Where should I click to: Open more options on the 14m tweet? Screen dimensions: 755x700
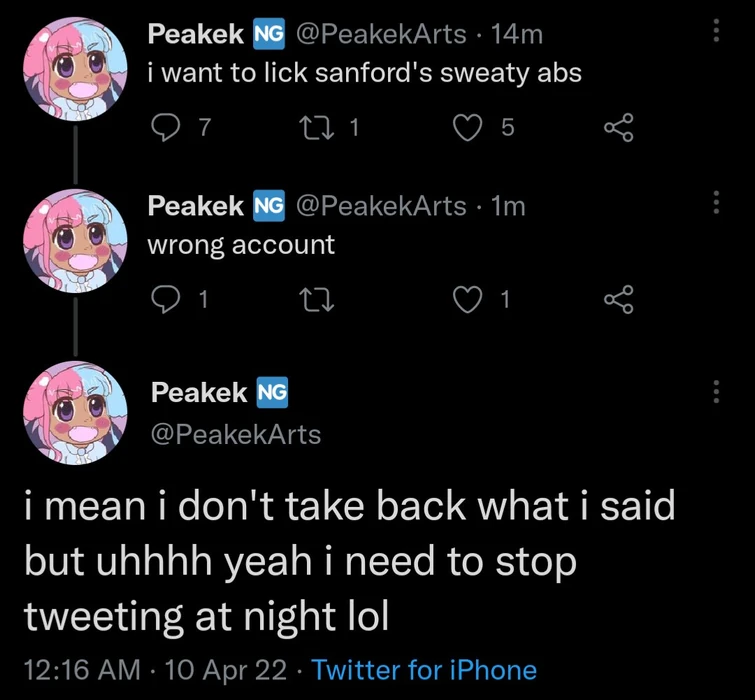[x=716, y=33]
